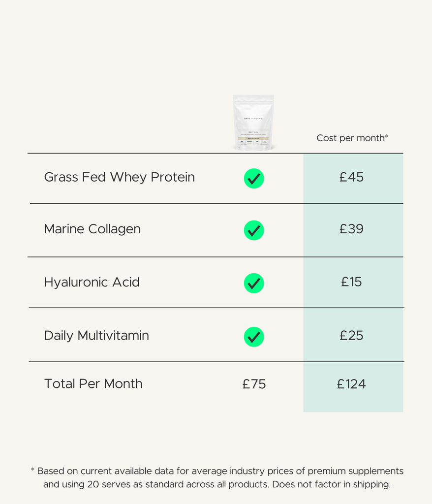Click the Total Per Month label
432x504 pixels.
coord(93,384)
